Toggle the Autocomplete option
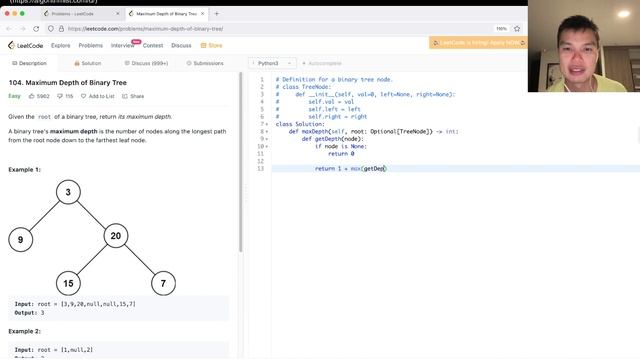Image resolution: width=640 pixels, height=360 pixels. (322, 63)
